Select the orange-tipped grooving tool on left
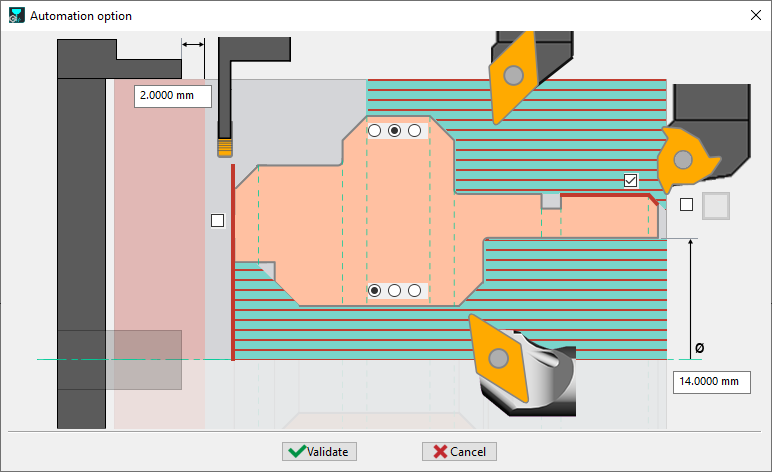This screenshot has width=772, height=472. 225,146
